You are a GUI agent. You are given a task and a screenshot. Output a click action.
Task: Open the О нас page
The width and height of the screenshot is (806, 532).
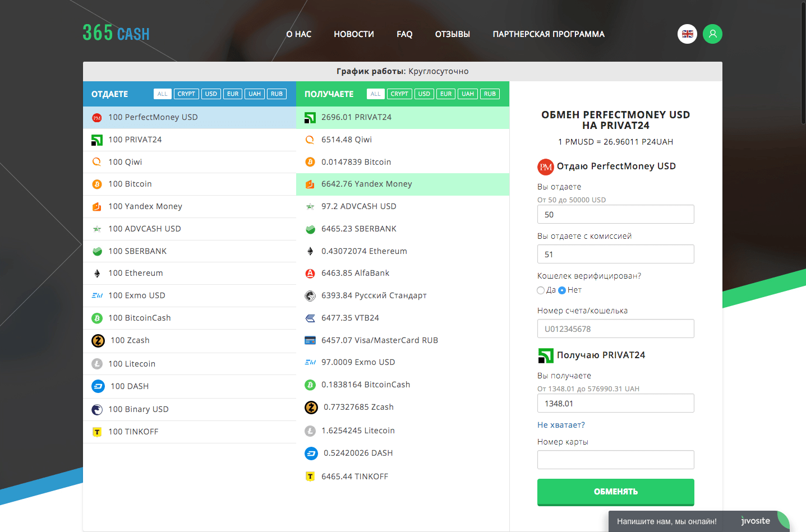299,34
